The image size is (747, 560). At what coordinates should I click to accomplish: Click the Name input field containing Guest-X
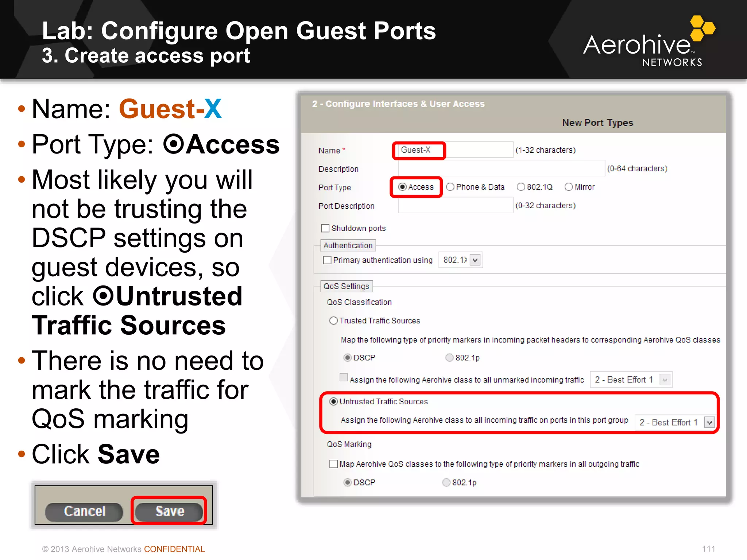(x=455, y=150)
